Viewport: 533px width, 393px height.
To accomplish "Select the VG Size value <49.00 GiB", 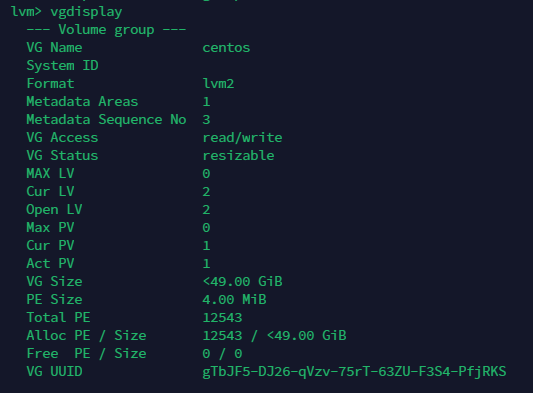I will click(242, 281).
